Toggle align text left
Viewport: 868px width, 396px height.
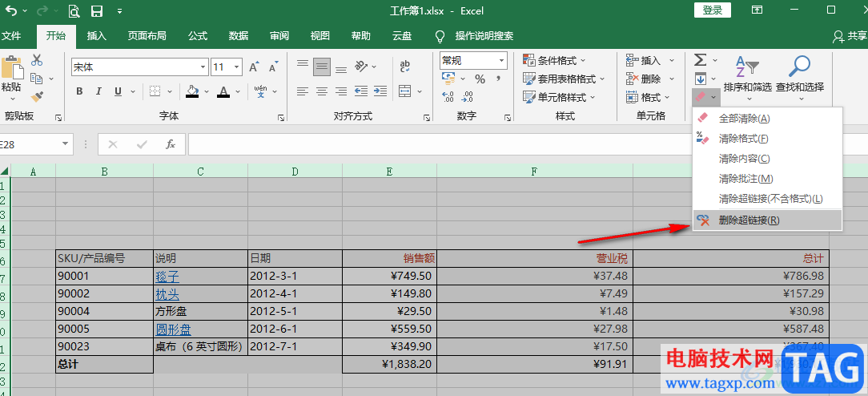(302, 91)
